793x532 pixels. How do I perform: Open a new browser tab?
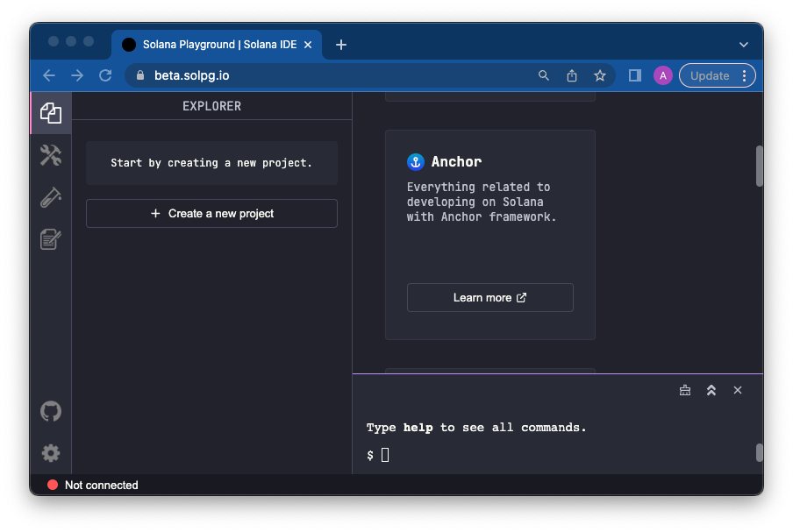(x=341, y=45)
